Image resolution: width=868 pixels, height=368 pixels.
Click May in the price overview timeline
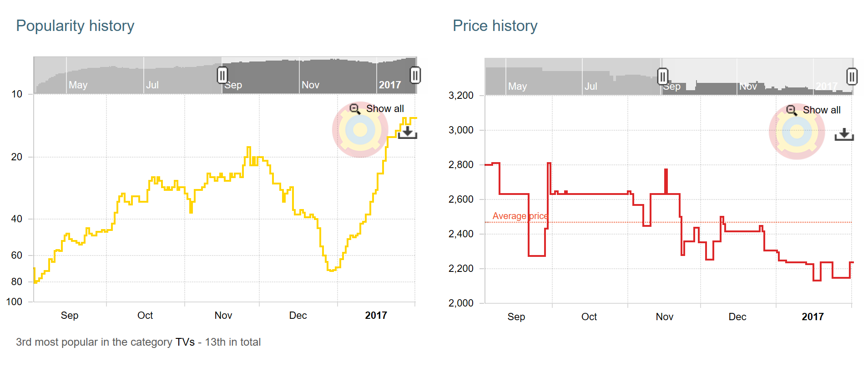[517, 87]
